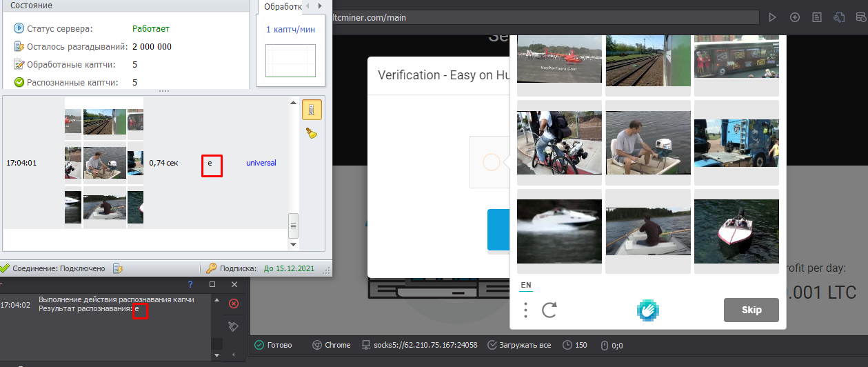This screenshot has width=868, height=367.
Task: Switch to the Обработка tab
Action: [283, 7]
